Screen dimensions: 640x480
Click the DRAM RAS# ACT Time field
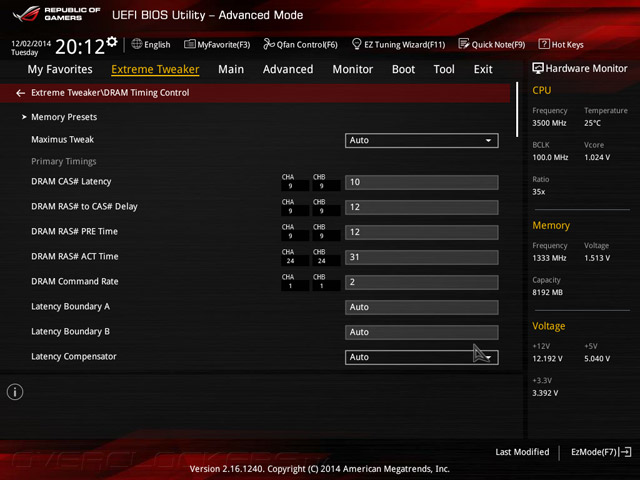[422, 257]
